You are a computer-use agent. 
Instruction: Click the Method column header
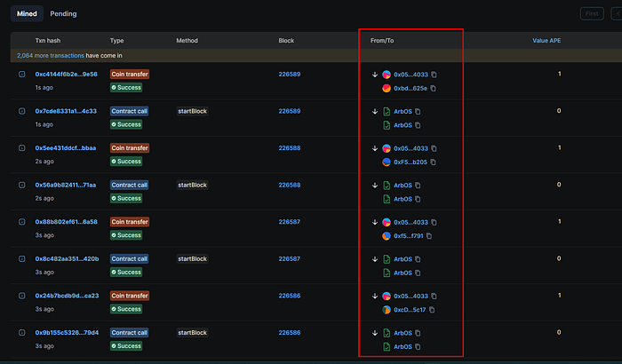click(x=187, y=41)
